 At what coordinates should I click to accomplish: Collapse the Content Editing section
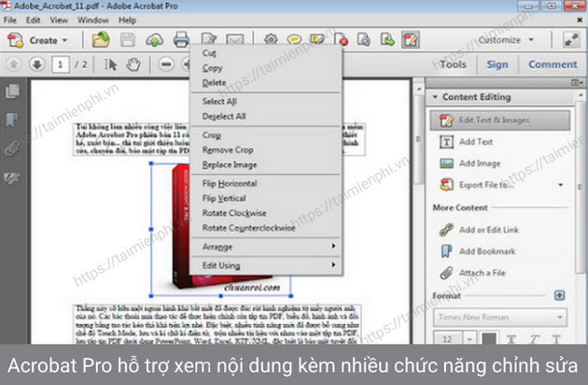point(435,97)
